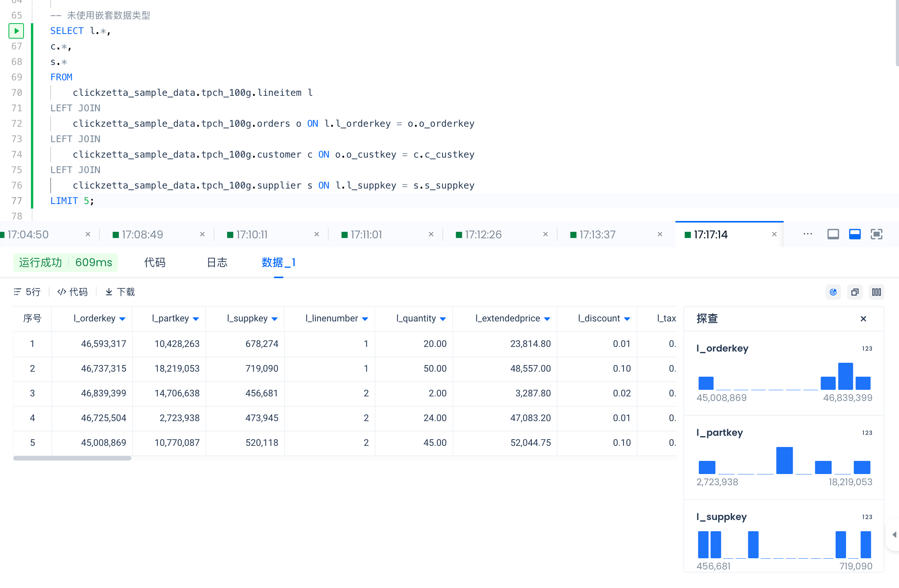This screenshot has width=899, height=588.
Task: Open l_orderkey column dropdown
Action: pos(123,319)
